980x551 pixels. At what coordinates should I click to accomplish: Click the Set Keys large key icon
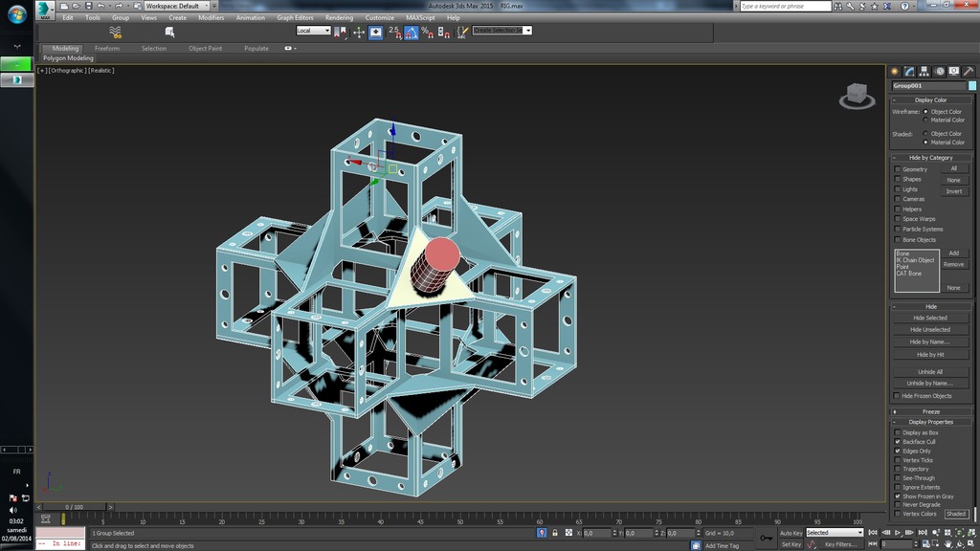[x=766, y=538]
